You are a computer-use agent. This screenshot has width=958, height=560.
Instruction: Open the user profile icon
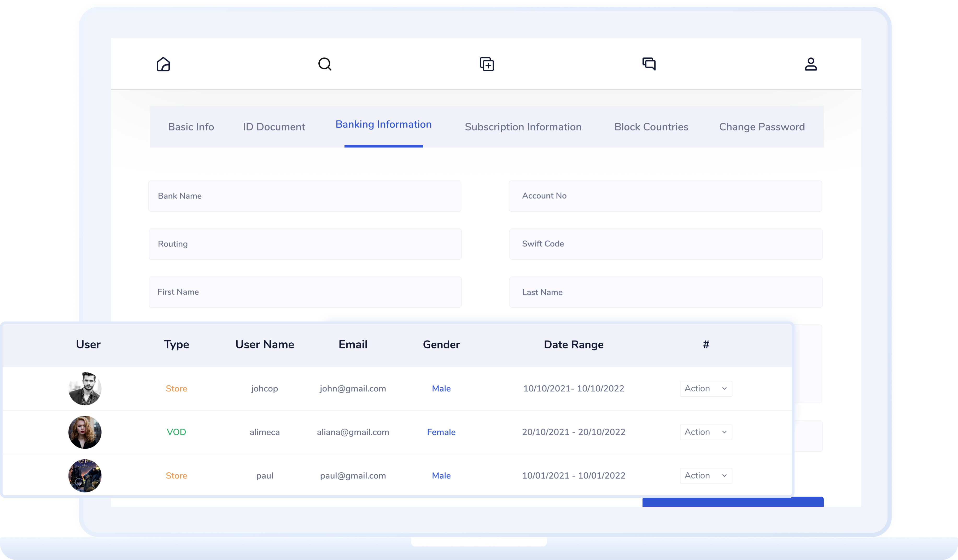point(810,64)
